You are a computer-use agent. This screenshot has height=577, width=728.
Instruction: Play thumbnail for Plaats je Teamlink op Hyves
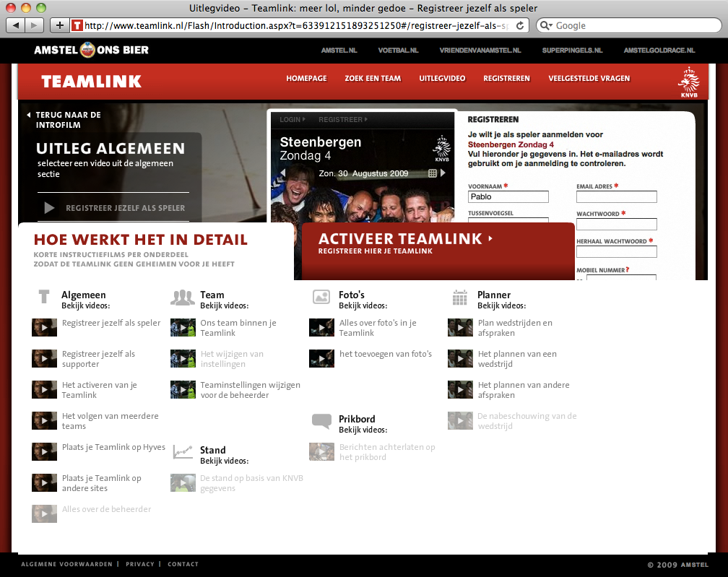click(44, 451)
